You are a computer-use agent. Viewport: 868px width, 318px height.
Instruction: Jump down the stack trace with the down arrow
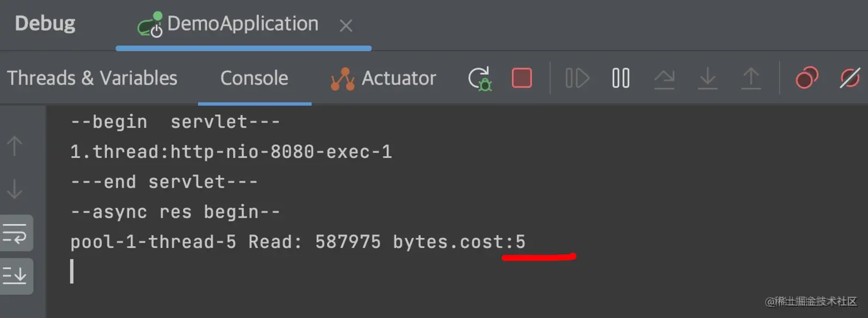(x=14, y=189)
